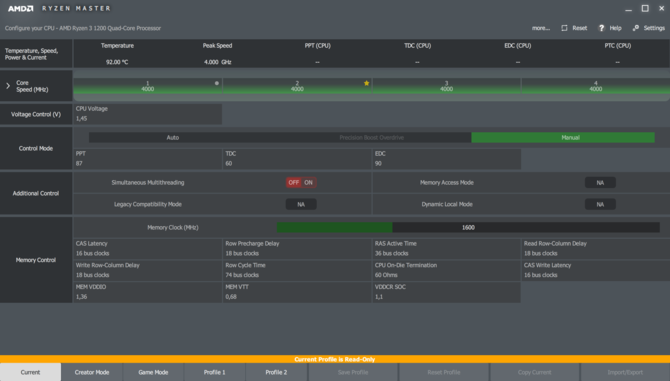This screenshot has height=381, width=670.
Task: Click Write Row-Column Delay field
Action: coord(147,270)
